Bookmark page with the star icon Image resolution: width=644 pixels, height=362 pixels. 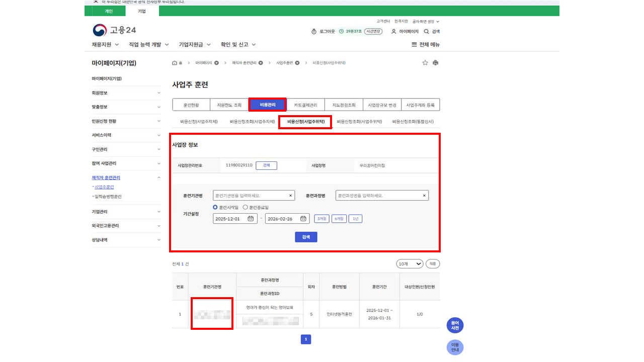click(425, 63)
